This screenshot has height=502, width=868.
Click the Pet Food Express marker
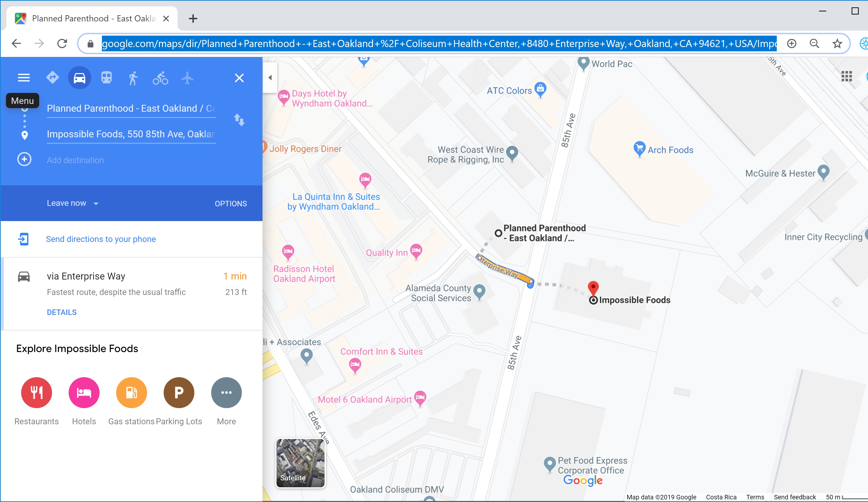[550, 464]
